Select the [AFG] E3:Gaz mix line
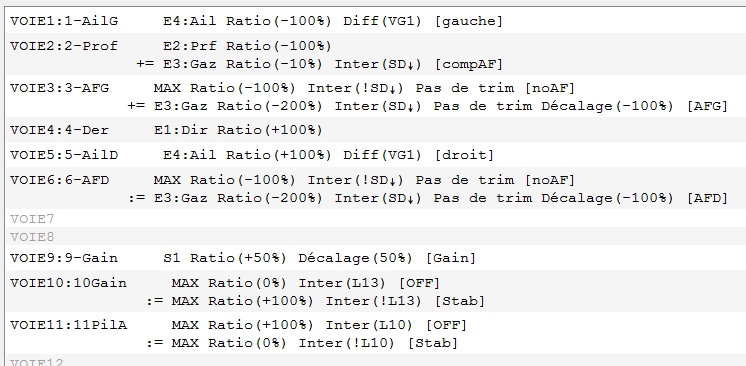Viewport: 746px width, 366px height. click(428, 106)
